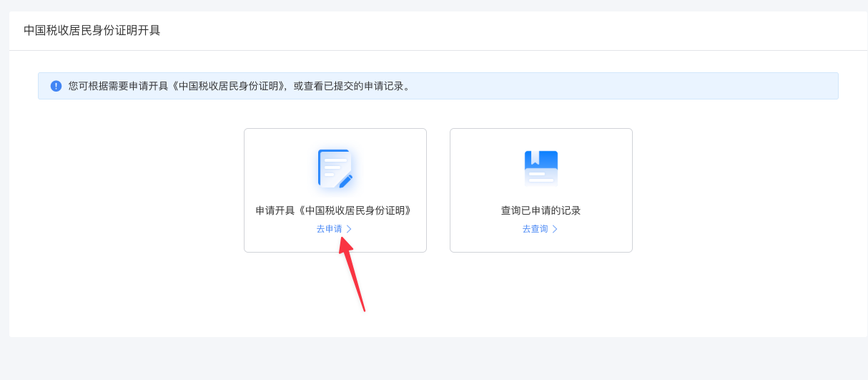Click the chevron next to 去查询
The width and height of the screenshot is (868, 380).
point(555,229)
